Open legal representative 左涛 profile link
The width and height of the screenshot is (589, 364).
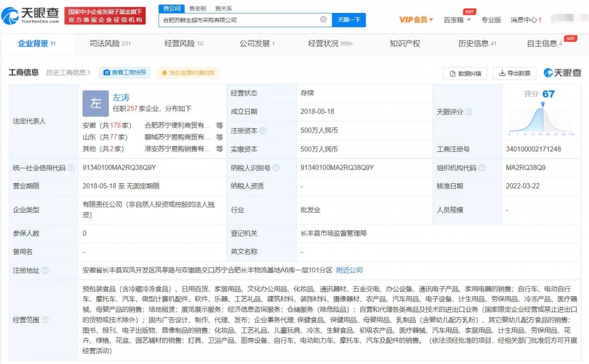coord(121,98)
